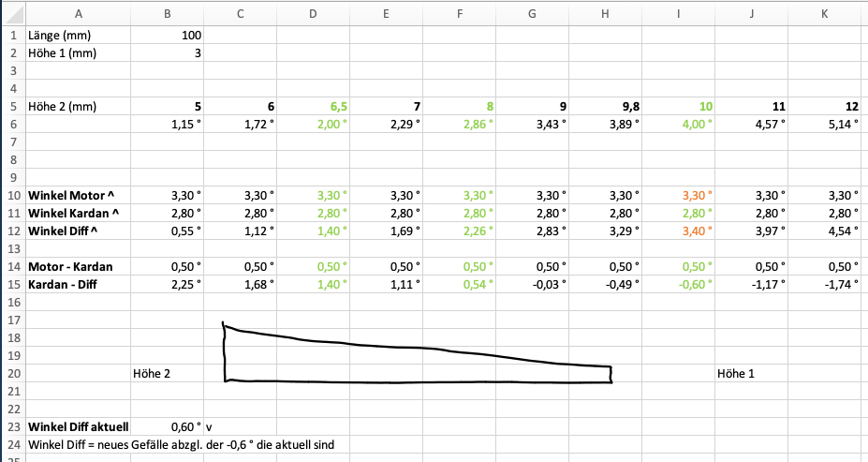This screenshot has width=868, height=462.
Task: Select the row 1 header
Action: 13,34
